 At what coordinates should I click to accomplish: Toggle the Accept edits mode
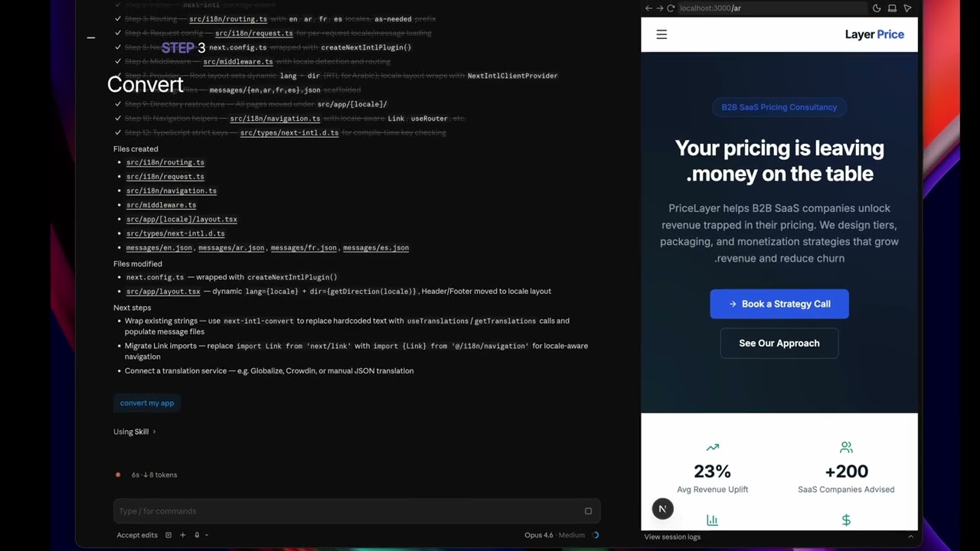(x=137, y=535)
